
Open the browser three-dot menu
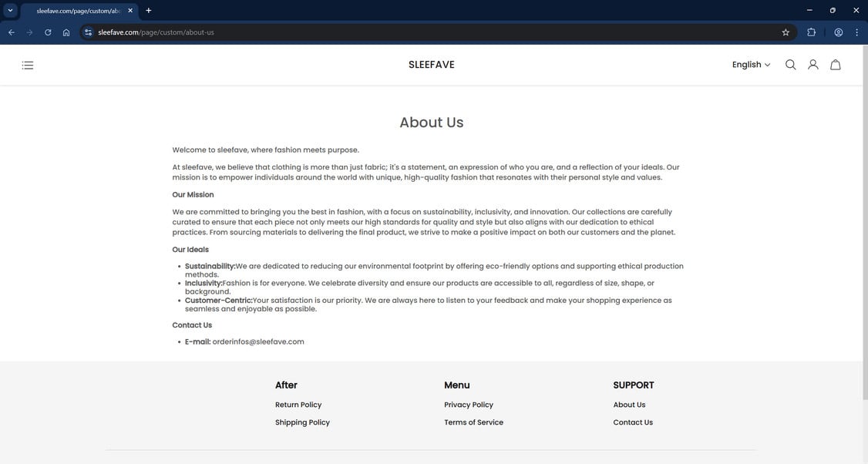click(x=857, y=32)
